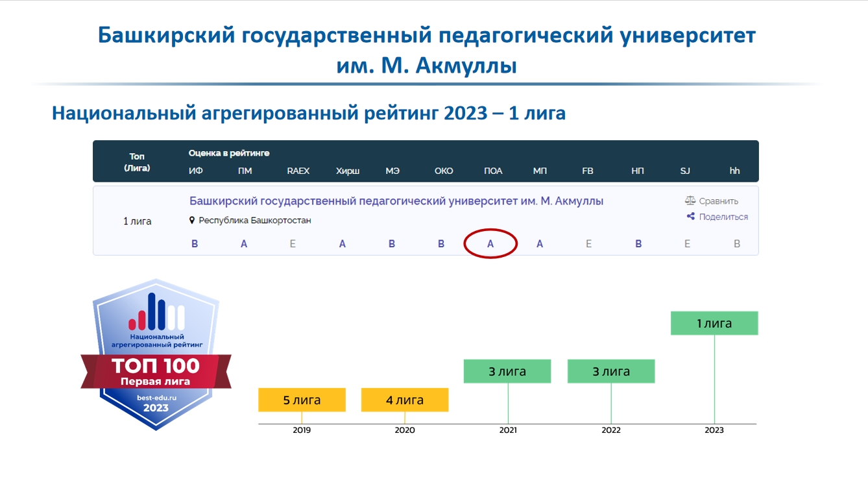
Task: Click the share Поделиться icon
Action: pos(691,217)
